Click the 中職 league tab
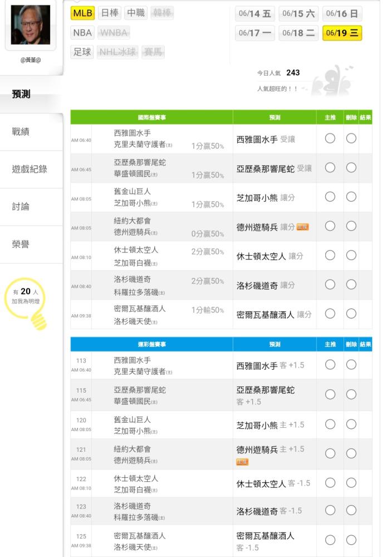 click(135, 13)
